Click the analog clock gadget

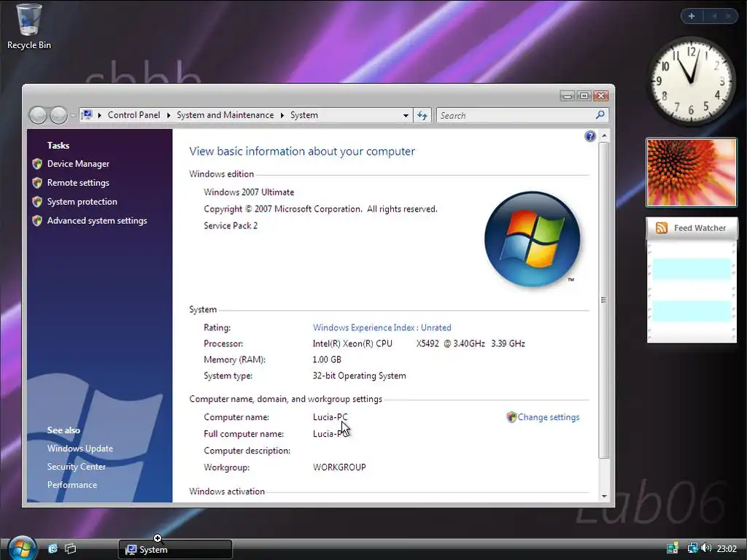[x=692, y=80]
